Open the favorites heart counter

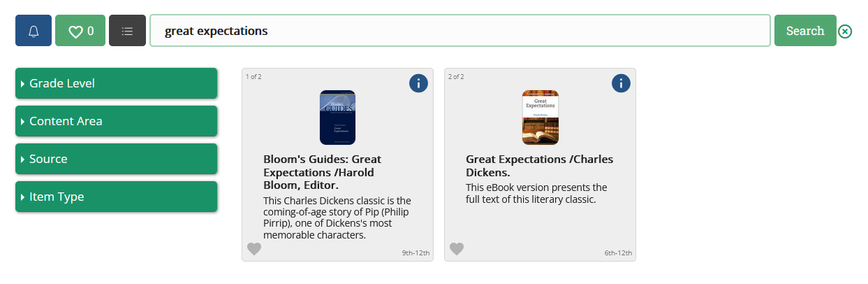(x=80, y=31)
